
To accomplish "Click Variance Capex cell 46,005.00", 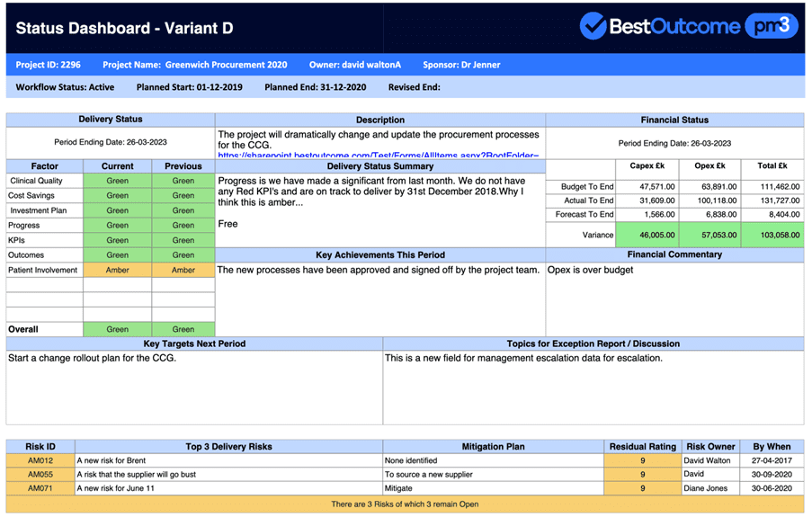I will (647, 235).
